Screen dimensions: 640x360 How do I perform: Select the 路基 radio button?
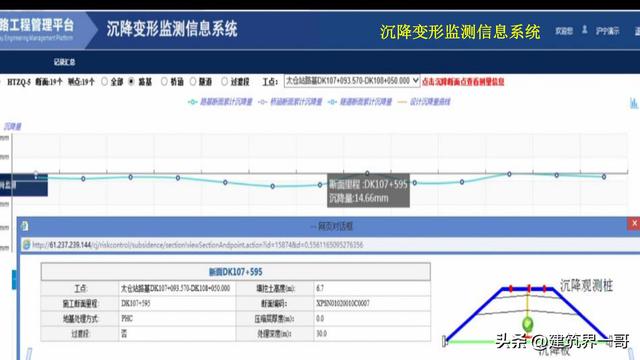(x=131, y=82)
